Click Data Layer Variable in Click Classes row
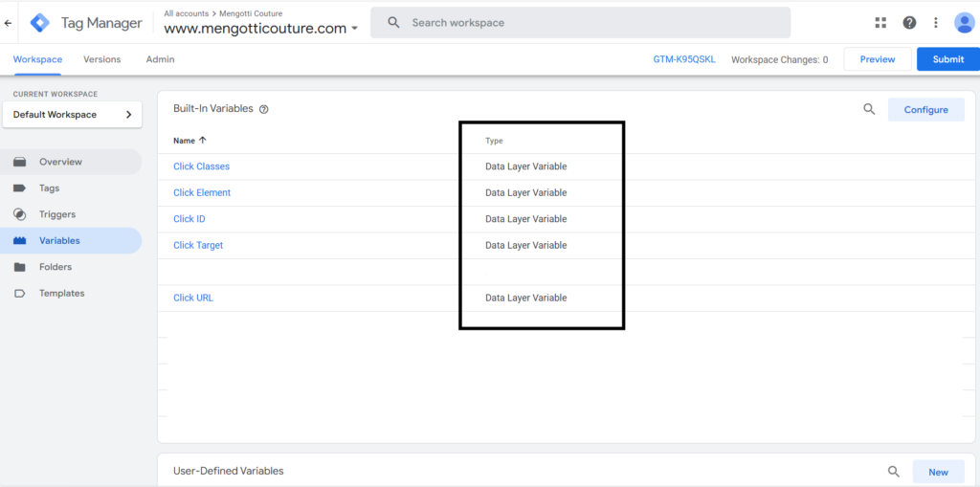This screenshot has width=980, height=487. [526, 166]
